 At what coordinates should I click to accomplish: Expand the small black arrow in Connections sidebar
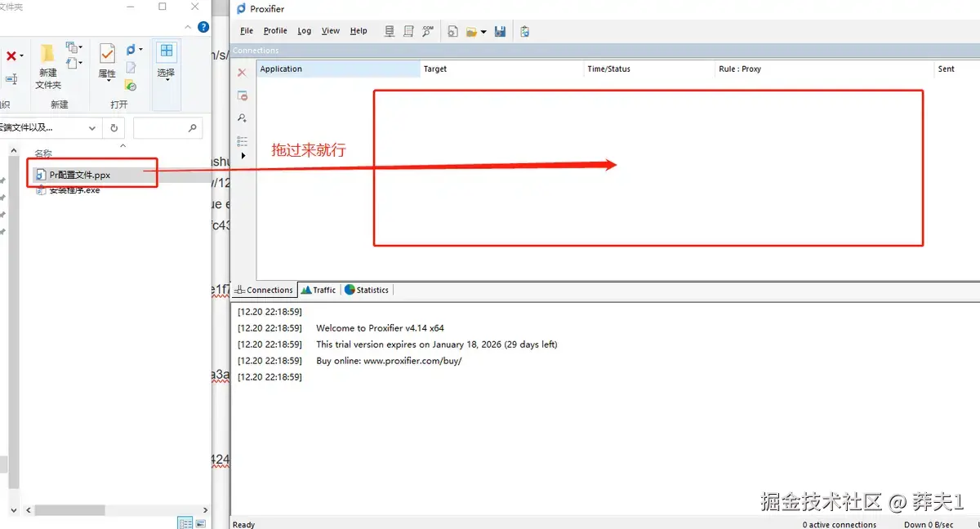243,155
